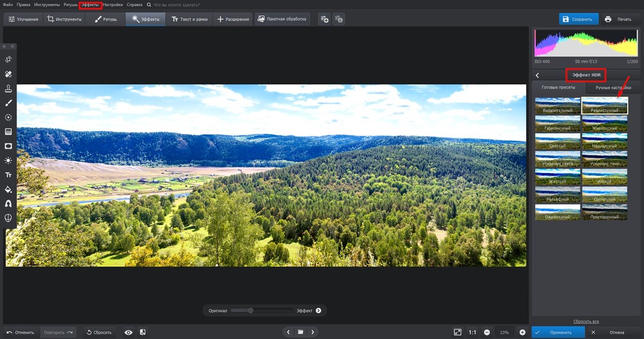
Task: Open the folder browser icon
Action: (301, 332)
